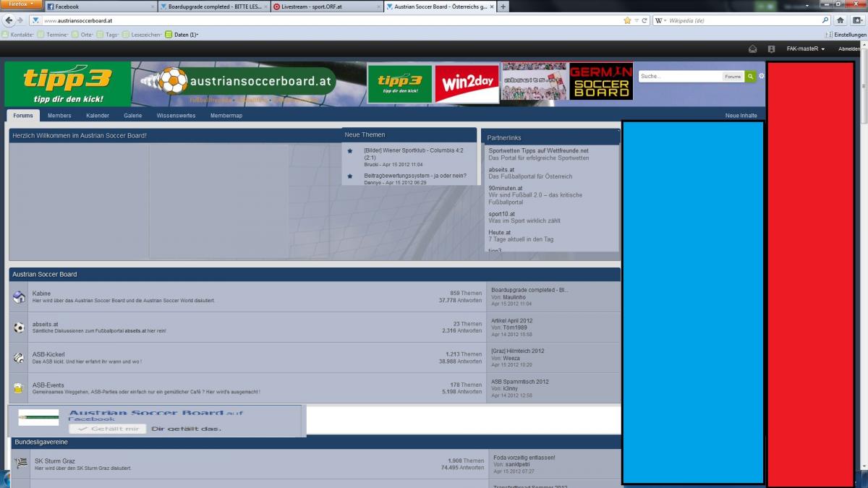Open the Wissenswertes navigation tab
Image resolution: width=868 pixels, height=488 pixels.
[x=176, y=116]
